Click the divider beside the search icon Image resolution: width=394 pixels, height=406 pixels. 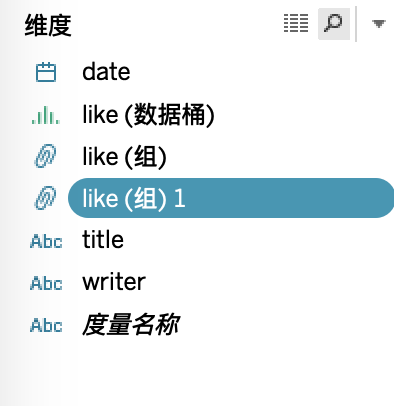[x=356, y=24]
